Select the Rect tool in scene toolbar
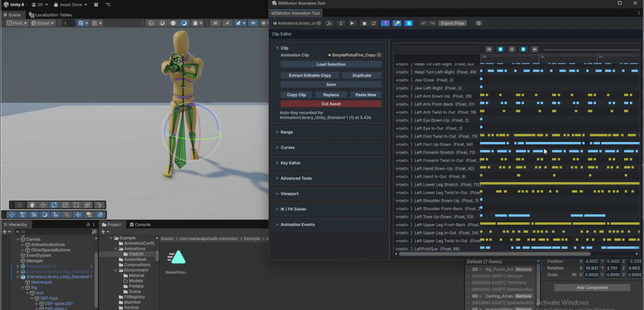The height and width of the screenshot is (310, 644). 76,205
